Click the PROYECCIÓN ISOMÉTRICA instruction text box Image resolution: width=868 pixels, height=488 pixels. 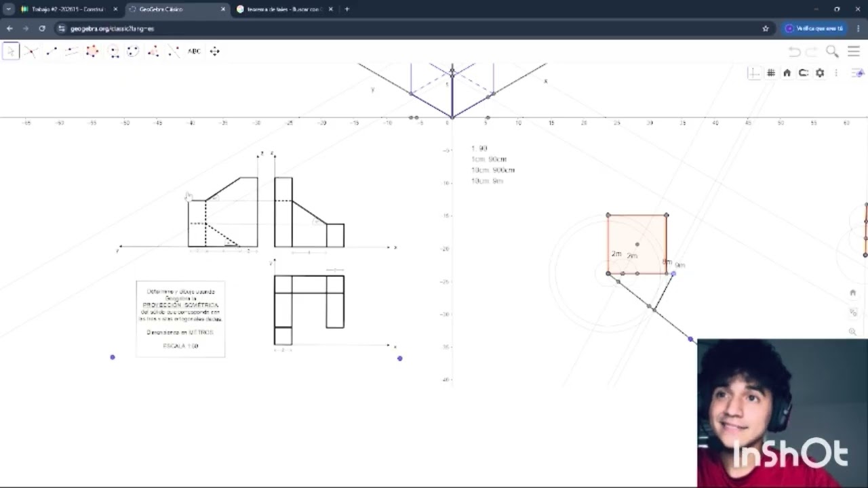tap(180, 319)
